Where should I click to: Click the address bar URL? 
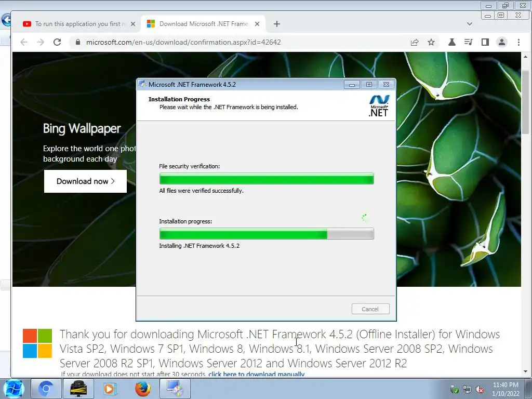coord(183,43)
